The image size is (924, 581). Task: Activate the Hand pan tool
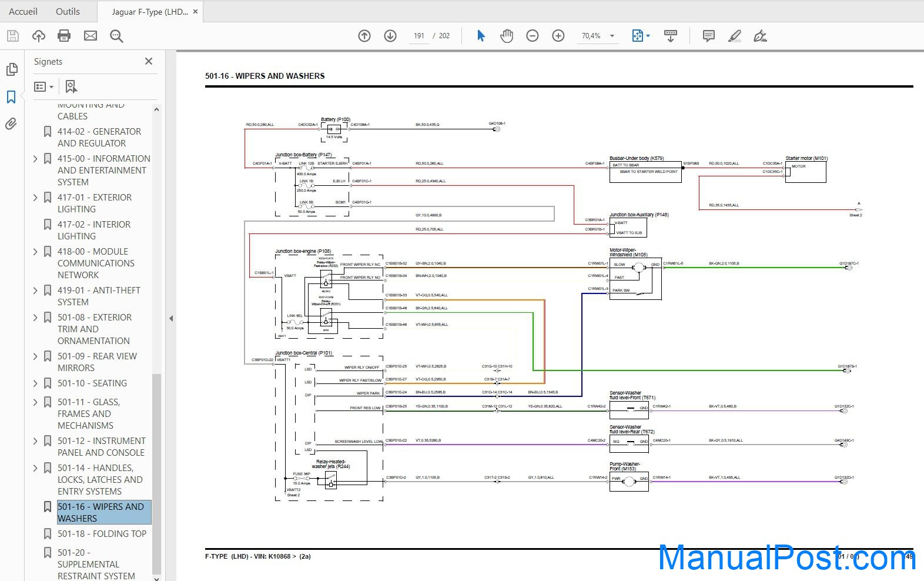[507, 36]
